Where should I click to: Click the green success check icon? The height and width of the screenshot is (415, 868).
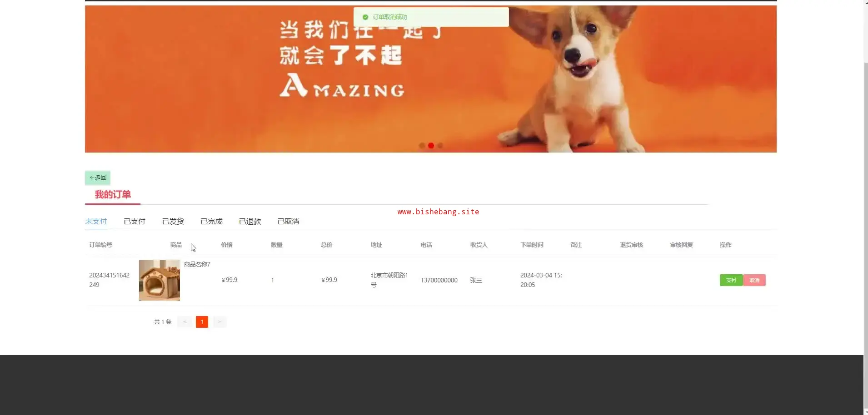[x=365, y=17]
